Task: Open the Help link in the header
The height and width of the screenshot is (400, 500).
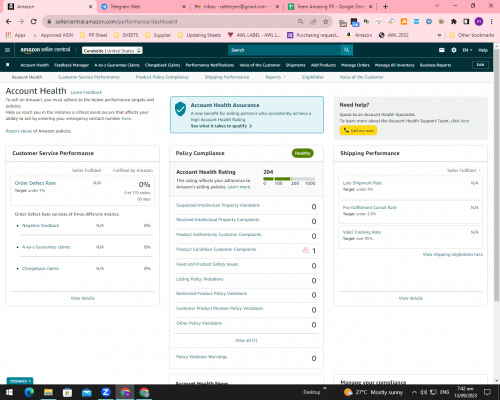Action: click(x=483, y=50)
